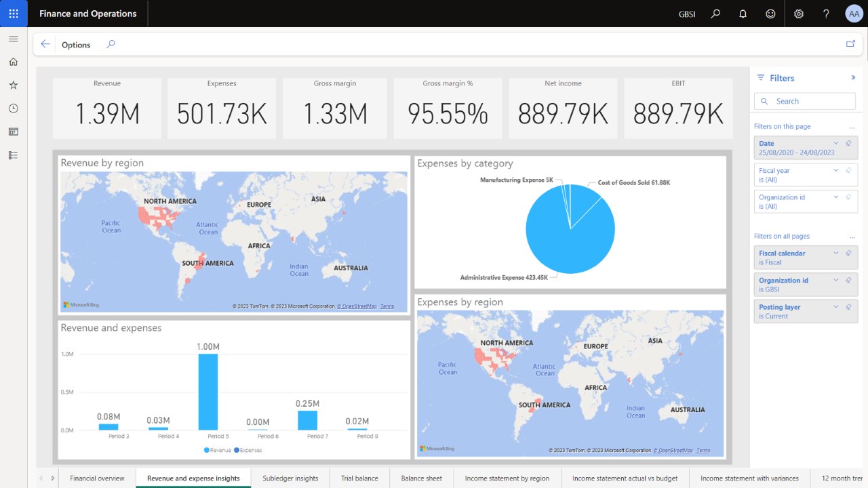The height and width of the screenshot is (488, 868).
Task: Clear the Fiscal calendar filter eraser icon
Action: 848,253
